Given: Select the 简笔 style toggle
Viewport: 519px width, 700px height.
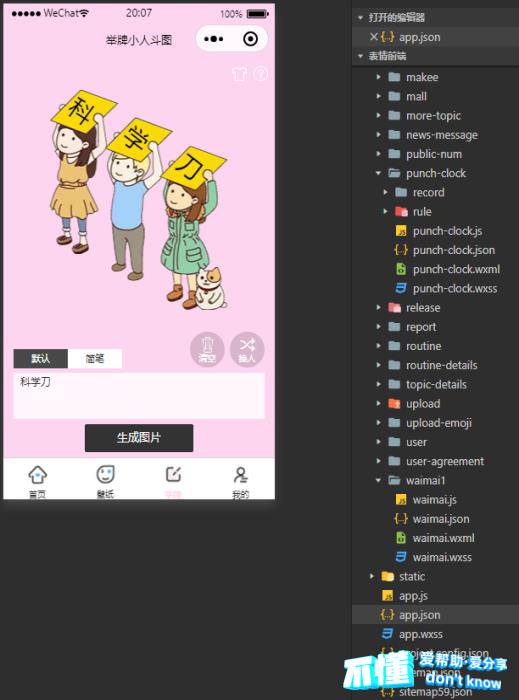Looking at the screenshot, I should pyautogui.click(x=95, y=358).
